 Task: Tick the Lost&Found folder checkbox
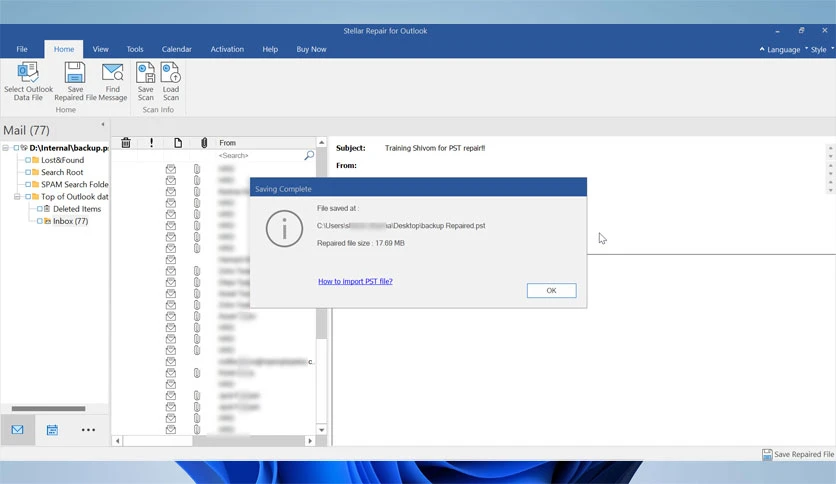(28, 160)
